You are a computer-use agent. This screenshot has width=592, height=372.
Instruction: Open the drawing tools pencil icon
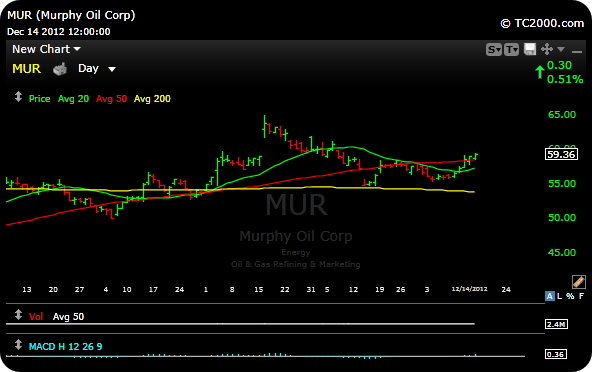pos(579,282)
